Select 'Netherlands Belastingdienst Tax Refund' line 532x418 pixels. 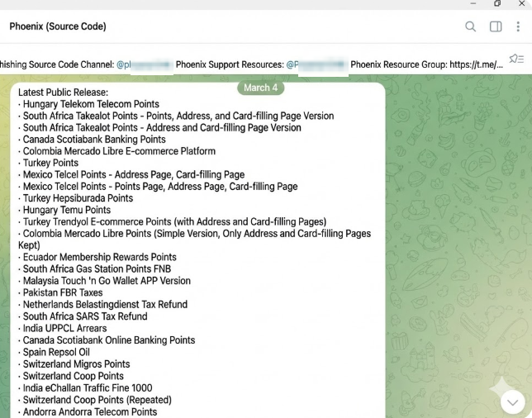click(102, 305)
